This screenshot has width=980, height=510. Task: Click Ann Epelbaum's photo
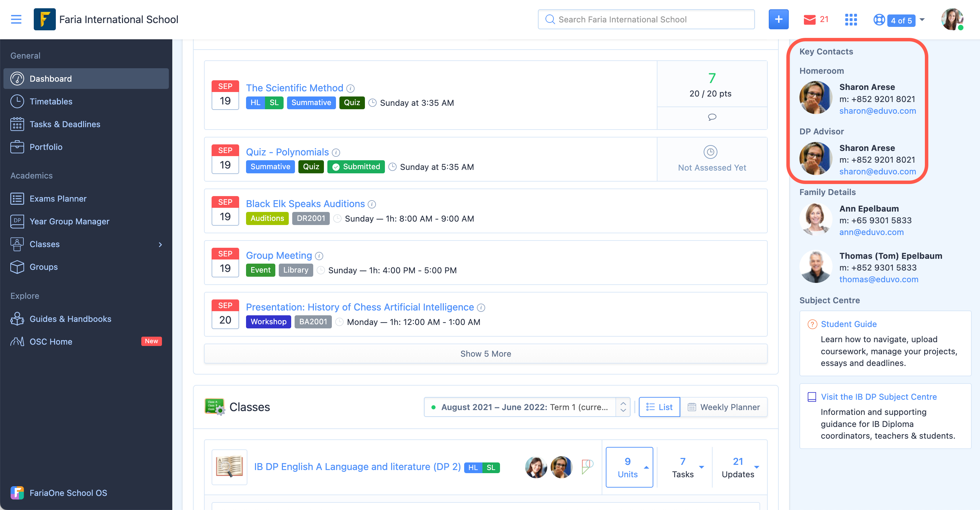tap(816, 219)
